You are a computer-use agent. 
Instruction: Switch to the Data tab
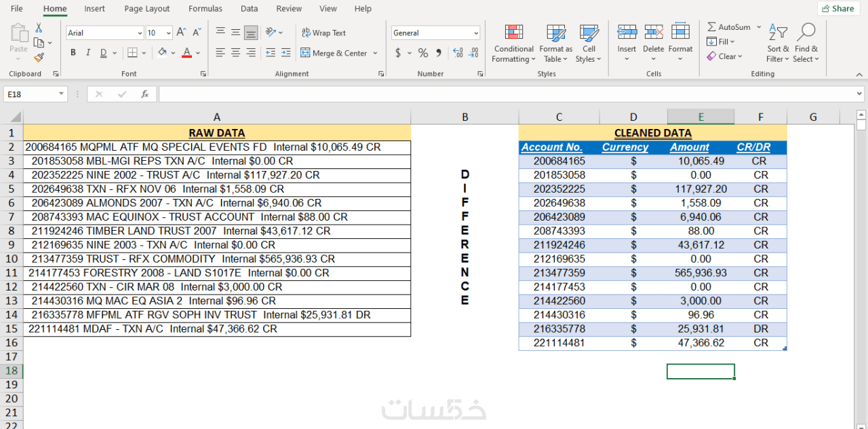point(250,9)
